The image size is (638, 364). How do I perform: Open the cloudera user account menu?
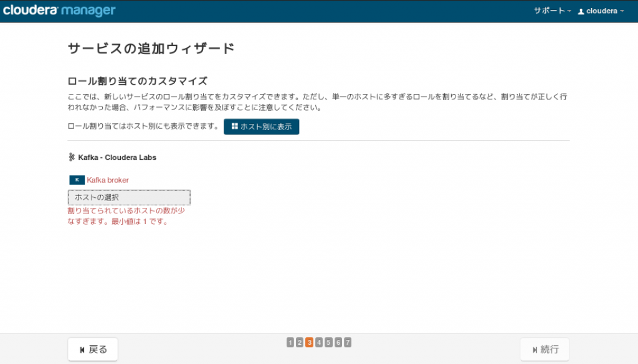click(601, 11)
